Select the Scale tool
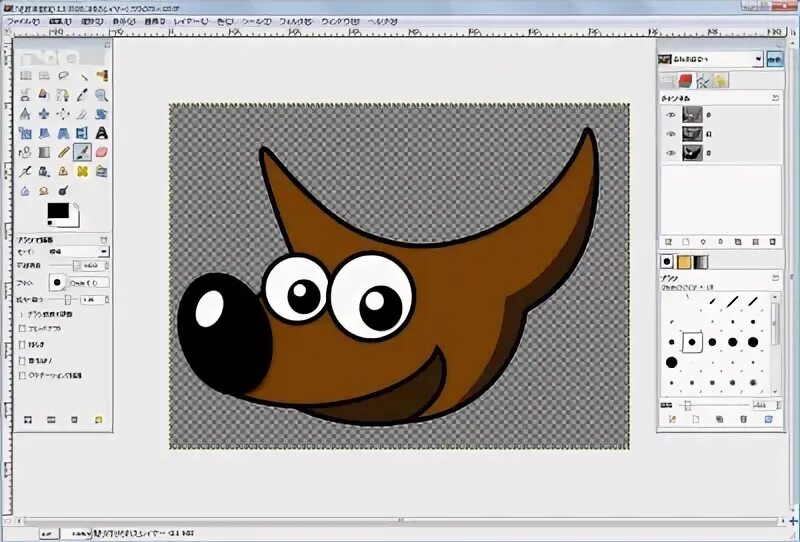The height and width of the screenshot is (542, 800). (26, 133)
